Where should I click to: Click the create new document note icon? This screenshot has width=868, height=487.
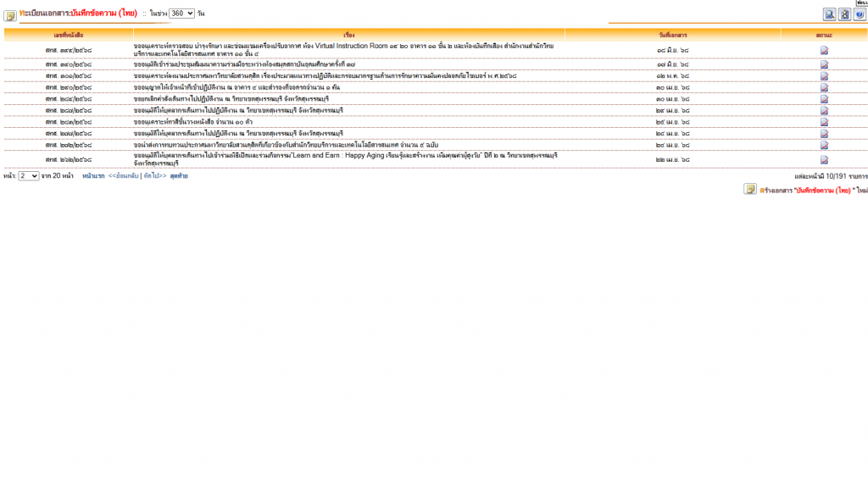pos(750,189)
